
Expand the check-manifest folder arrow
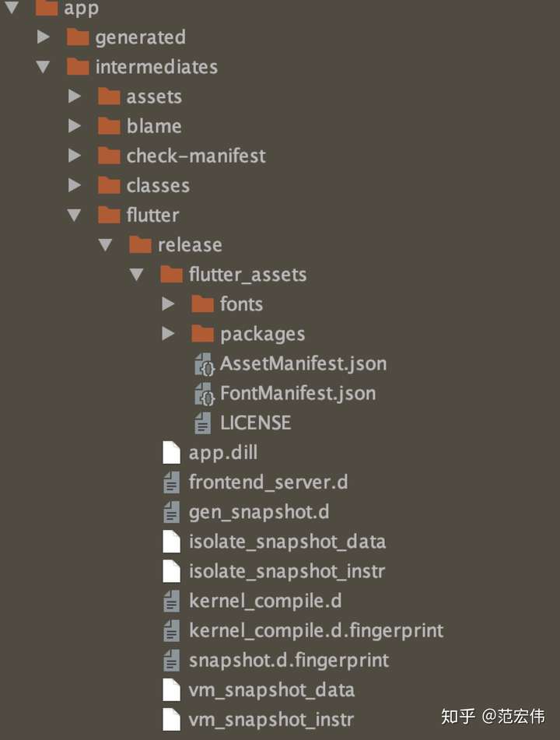click(75, 156)
